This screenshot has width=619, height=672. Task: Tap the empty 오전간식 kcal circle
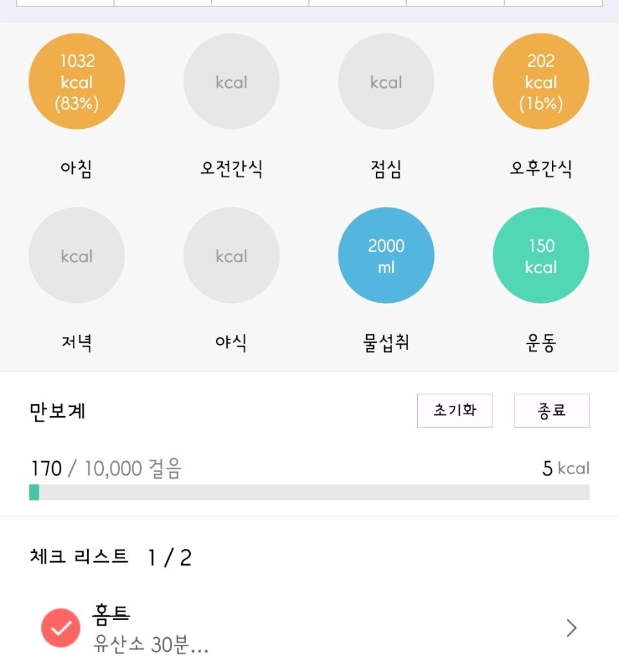click(x=231, y=81)
